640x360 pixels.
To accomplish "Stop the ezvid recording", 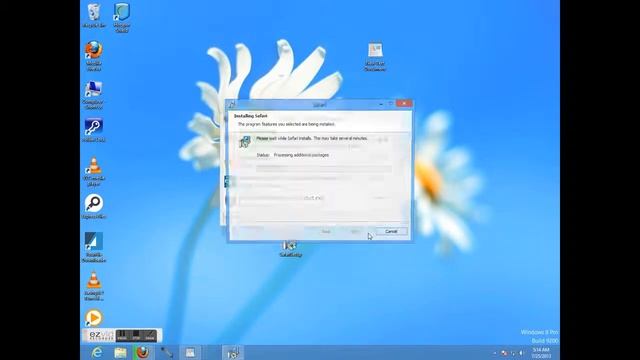I will coord(136,336).
